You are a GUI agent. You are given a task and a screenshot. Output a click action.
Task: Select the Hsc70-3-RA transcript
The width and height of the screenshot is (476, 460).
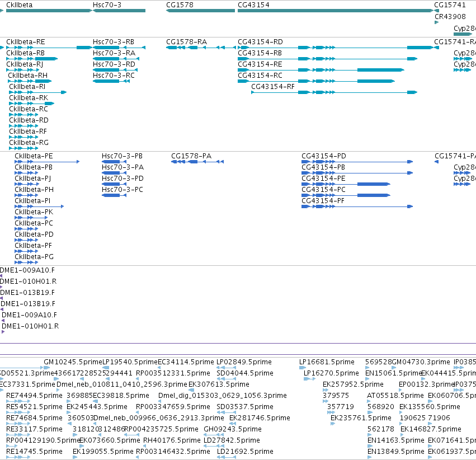click(114, 53)
